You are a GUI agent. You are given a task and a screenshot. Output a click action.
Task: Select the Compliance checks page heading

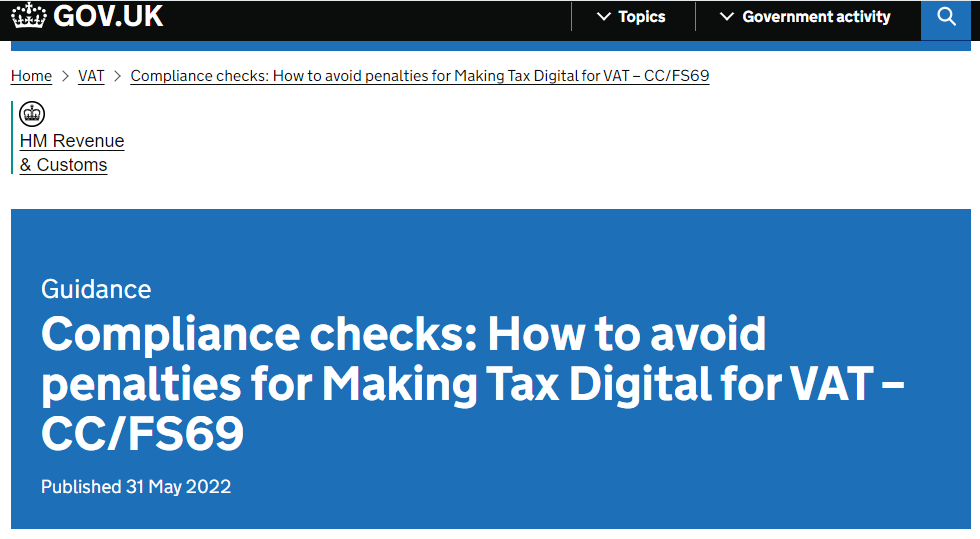click(472, 383)
